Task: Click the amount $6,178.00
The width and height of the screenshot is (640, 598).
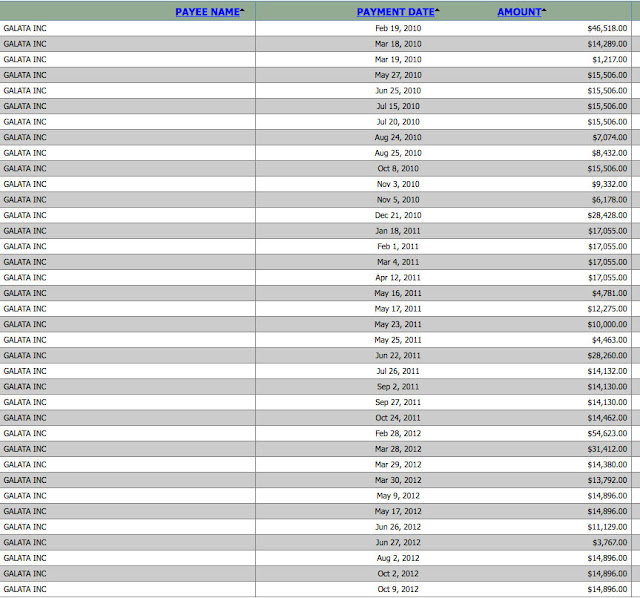Action: 610,200
